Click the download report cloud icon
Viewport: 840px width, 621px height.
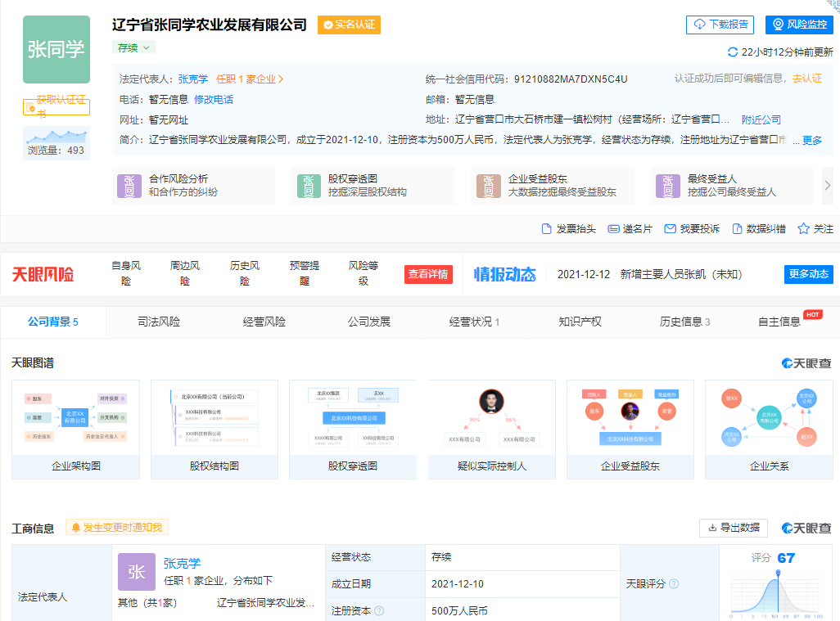click(x=700, y=25)
